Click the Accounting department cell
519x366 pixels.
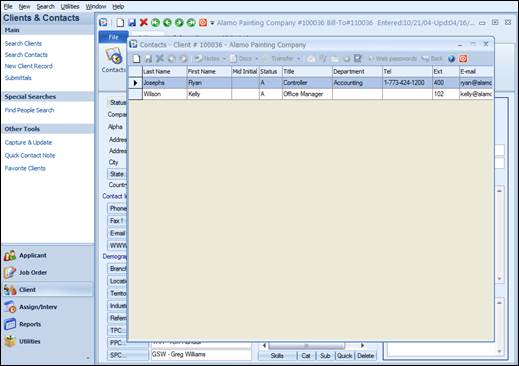point(357,83)
